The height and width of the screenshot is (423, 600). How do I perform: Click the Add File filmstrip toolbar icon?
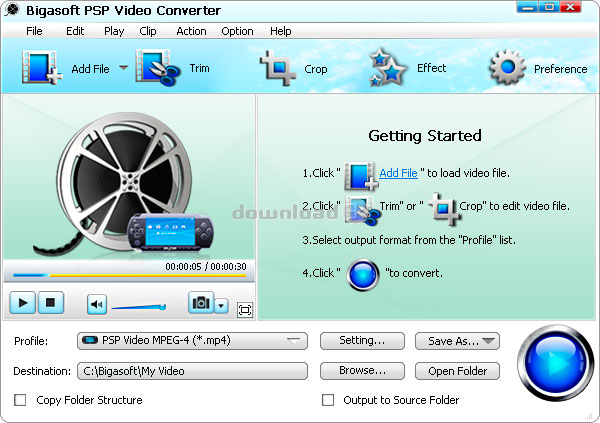point(42,68)
